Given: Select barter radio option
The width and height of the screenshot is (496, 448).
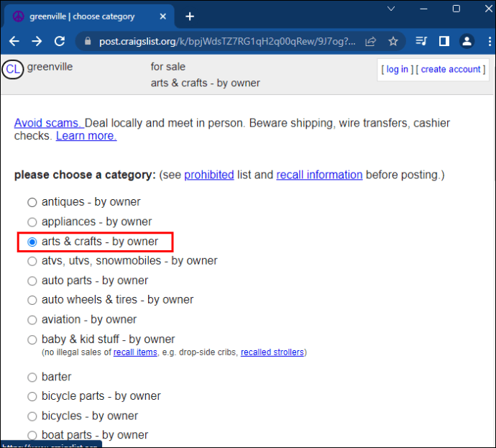Looking at the screenshot, I should 32,378.
